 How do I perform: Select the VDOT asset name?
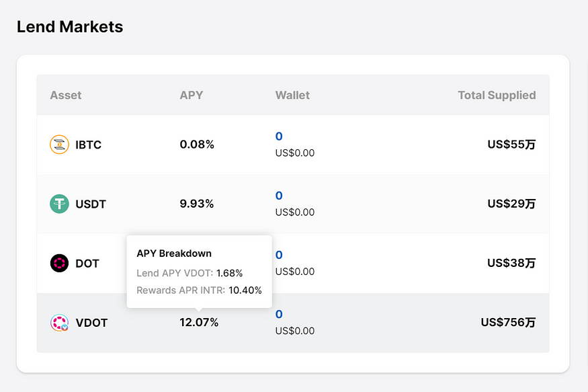(x=91, y=323)
